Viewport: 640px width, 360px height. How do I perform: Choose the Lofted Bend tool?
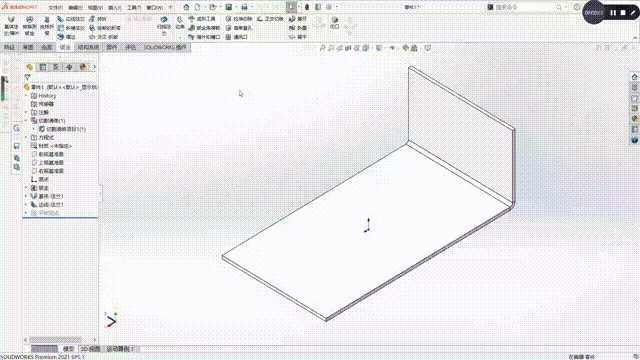(x=47, y=26)
